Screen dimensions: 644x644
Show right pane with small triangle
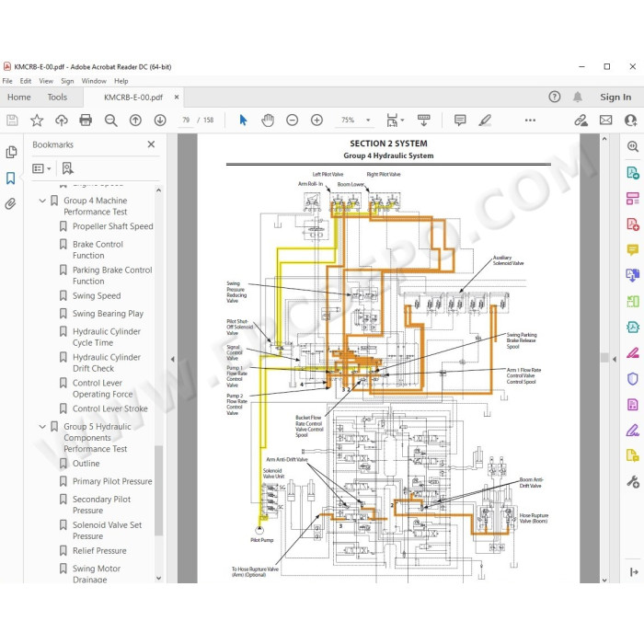(615, 360)
